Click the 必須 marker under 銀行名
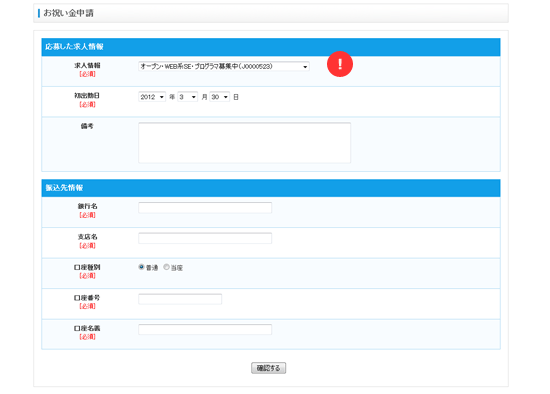The height and width of the screenshot is (394, 550). tap(87, 215)
